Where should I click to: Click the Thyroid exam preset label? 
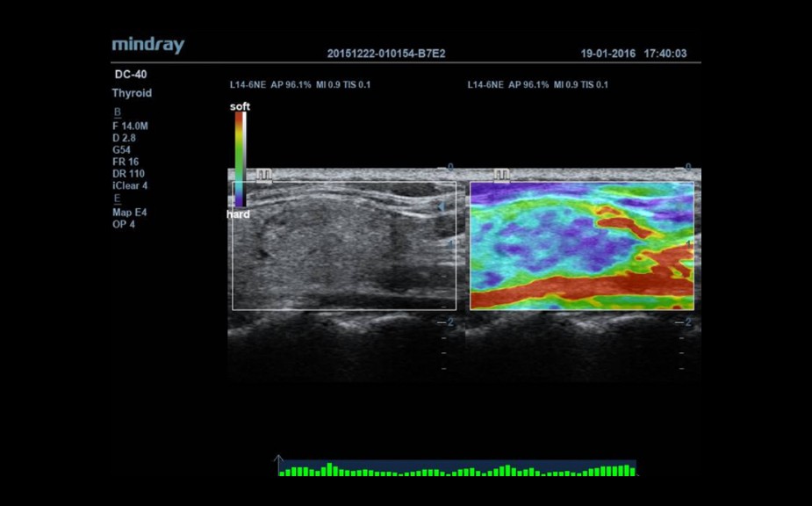132,93
